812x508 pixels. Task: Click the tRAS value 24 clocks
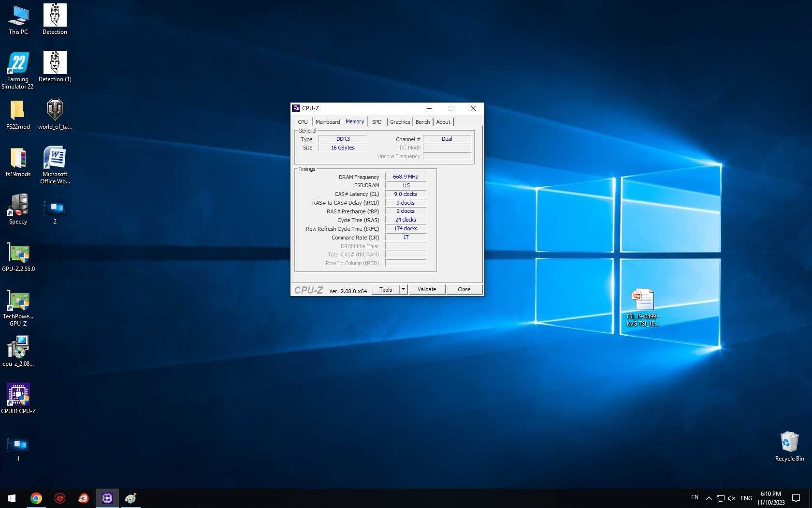point(406,220)
